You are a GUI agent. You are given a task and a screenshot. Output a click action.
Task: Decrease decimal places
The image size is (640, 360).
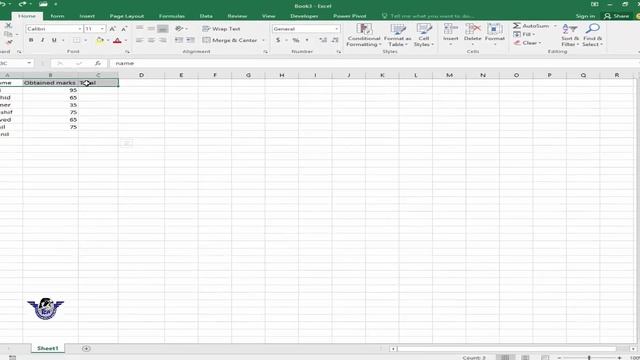(335, 40)
